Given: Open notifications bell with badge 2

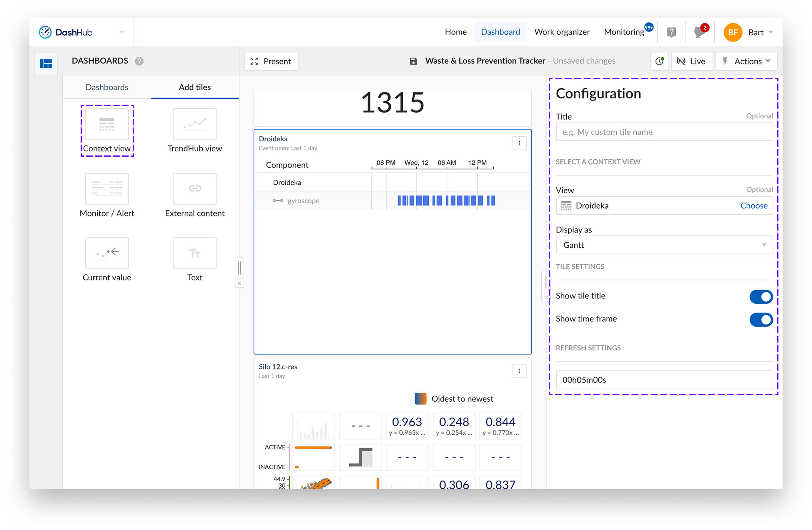Looking at the screenshot, I should click(x=699, y=32).
